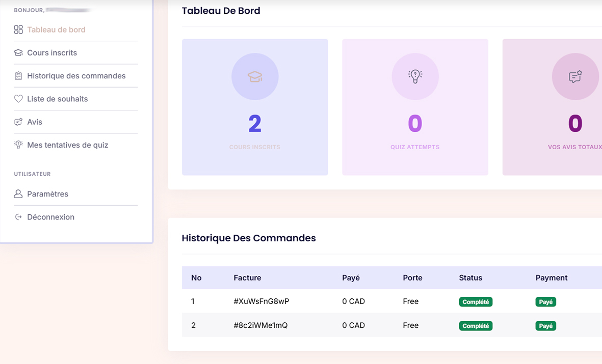Click the Payé badge in first order row
The height and width of the screenshot is (364, 602).
545,302
